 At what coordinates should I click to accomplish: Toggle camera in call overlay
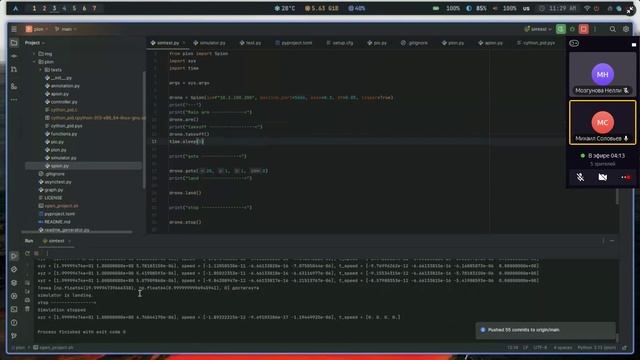[602, 177]
